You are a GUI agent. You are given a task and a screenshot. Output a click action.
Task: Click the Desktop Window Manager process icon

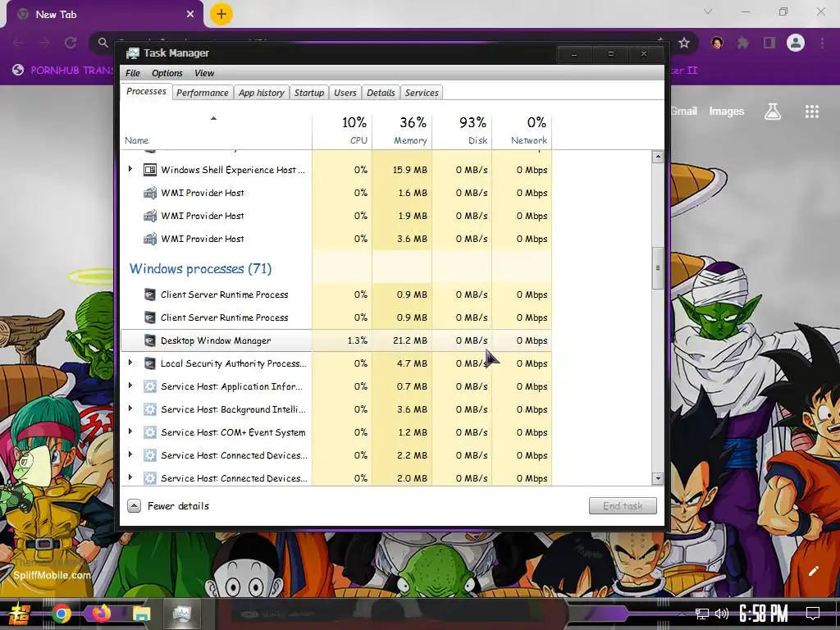[150, 340]
